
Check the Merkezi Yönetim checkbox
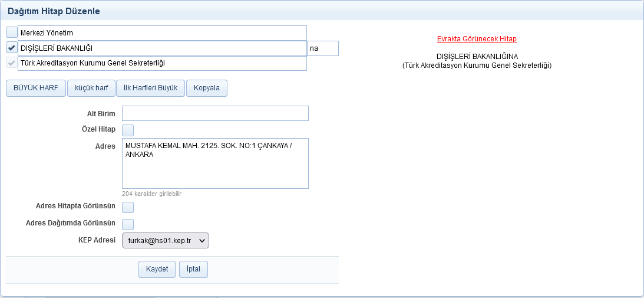coord(12,32)
